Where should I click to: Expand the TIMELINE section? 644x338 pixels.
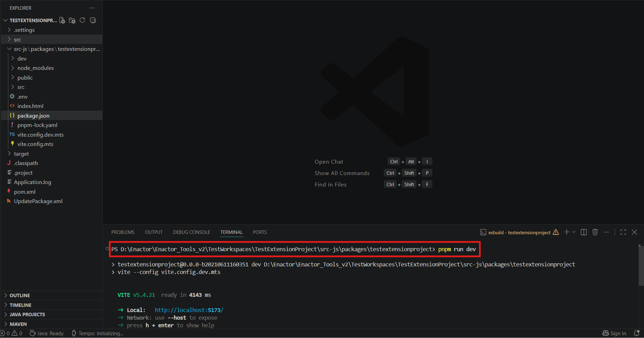(x=52, y=305)
